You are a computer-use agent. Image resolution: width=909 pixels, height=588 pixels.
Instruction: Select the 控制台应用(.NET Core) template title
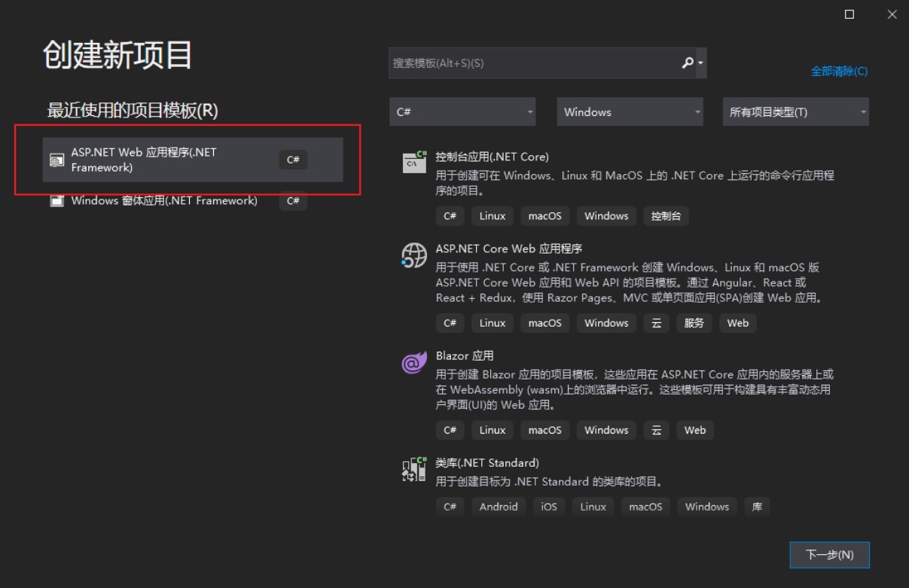[492, 157]
